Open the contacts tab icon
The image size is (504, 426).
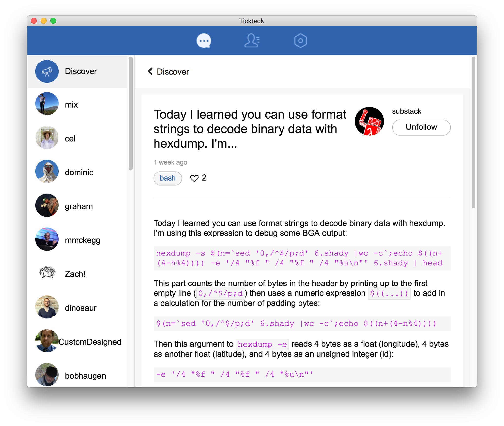(x=252, y=41)
